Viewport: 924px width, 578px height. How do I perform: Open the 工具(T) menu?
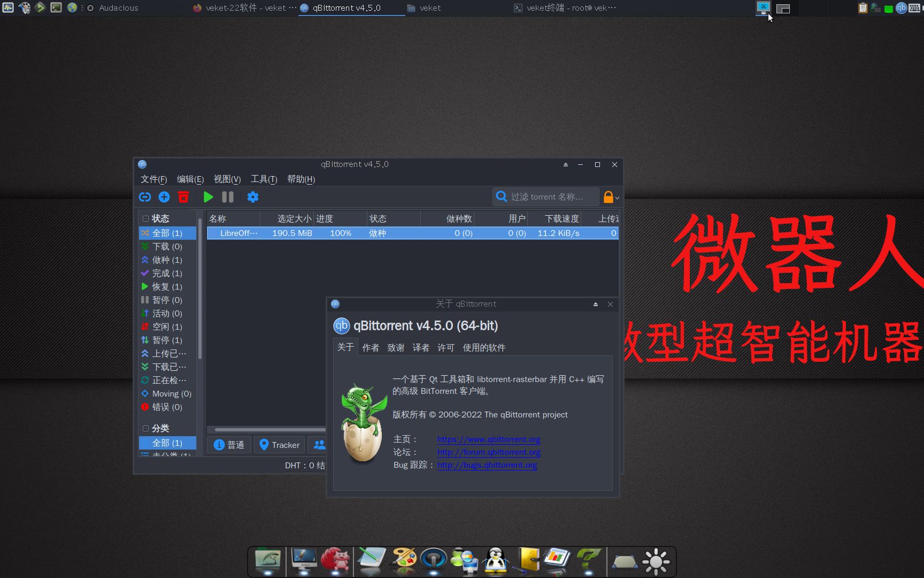[264, 179]
